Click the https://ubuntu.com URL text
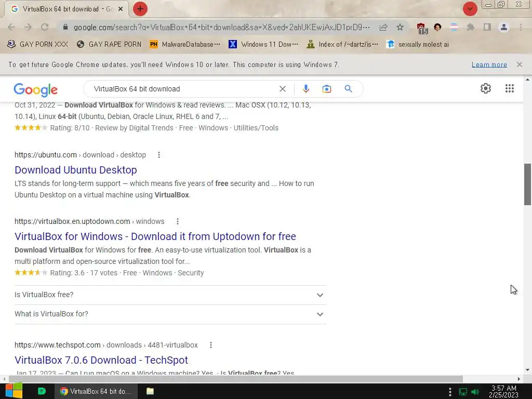 (x=46, y=155)
